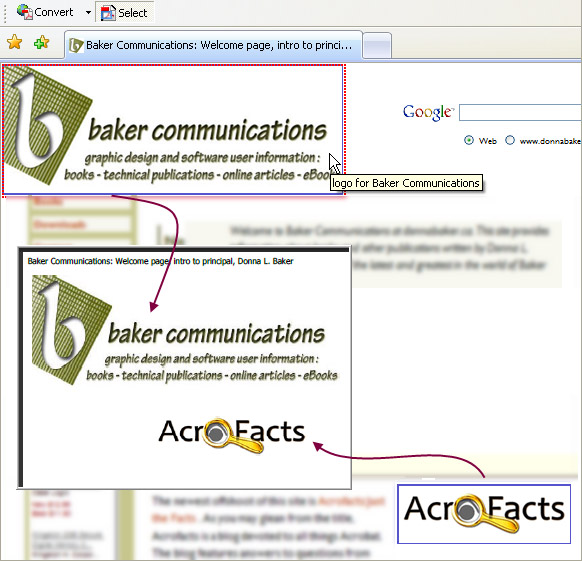Open Favorites with the gold star icon
This screenshot has height=561, width=582.
(14, 42)
